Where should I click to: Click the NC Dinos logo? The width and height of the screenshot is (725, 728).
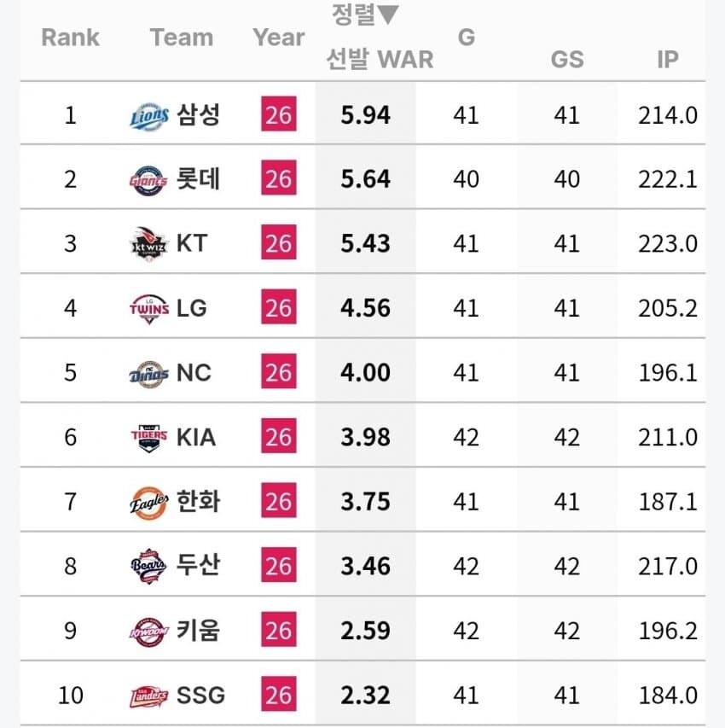pos(149,374)
